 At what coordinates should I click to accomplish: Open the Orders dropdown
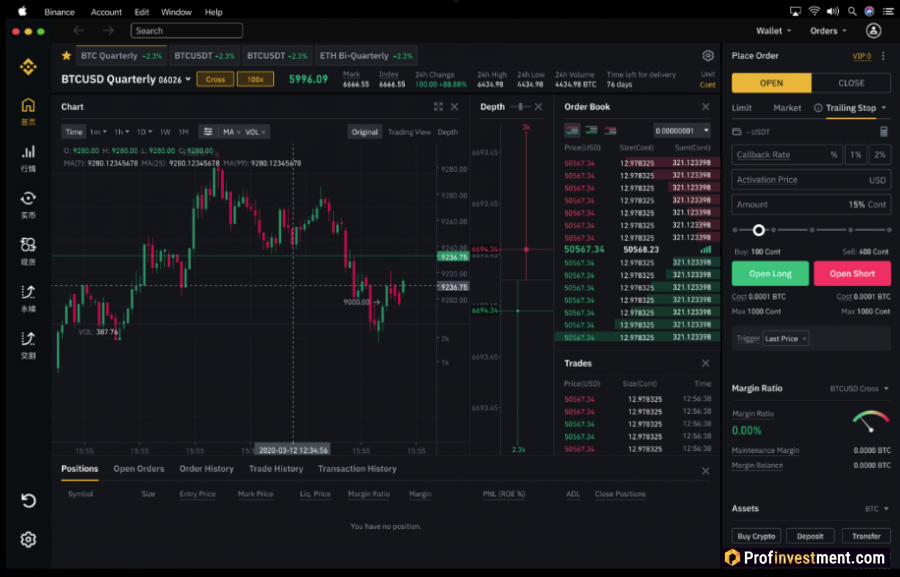point(828,31)
